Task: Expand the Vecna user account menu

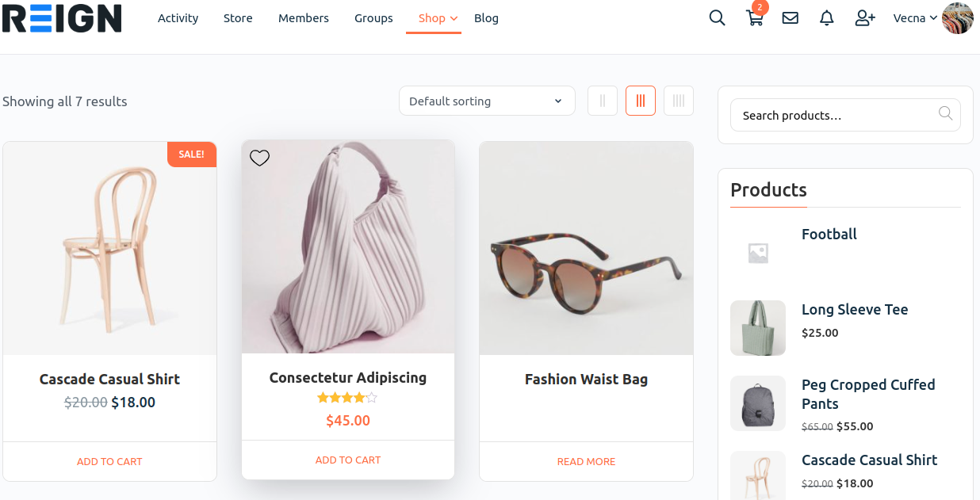Action: [915, 18]
